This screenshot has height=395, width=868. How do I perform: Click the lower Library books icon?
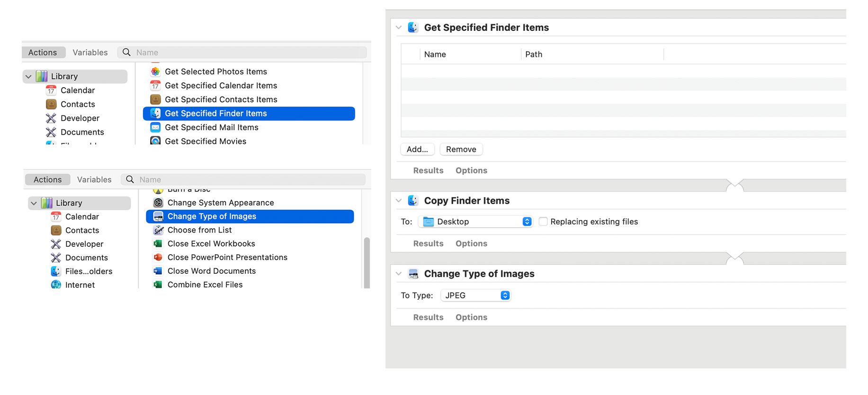[47, 203]
